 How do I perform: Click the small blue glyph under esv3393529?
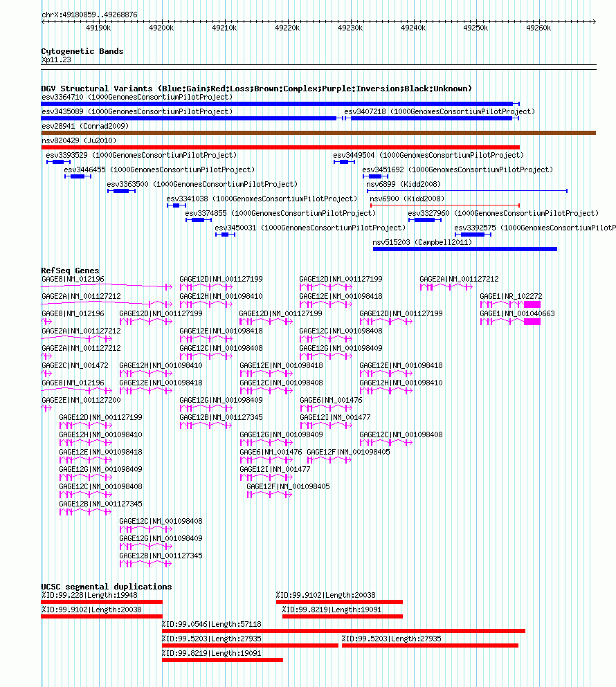[x=58, y=162]
